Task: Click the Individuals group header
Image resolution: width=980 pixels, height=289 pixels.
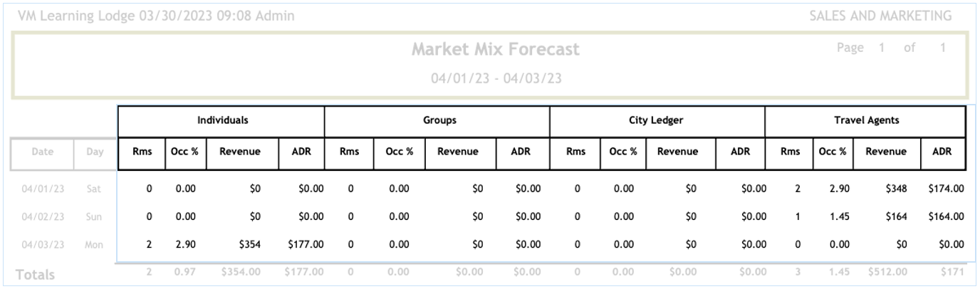Action: coord(222,120)
